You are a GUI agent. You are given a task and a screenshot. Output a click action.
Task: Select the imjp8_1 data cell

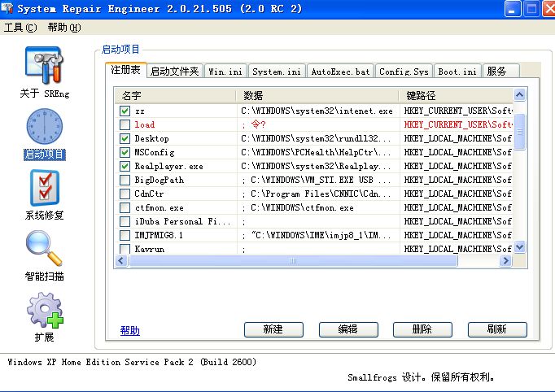[316, 235]
